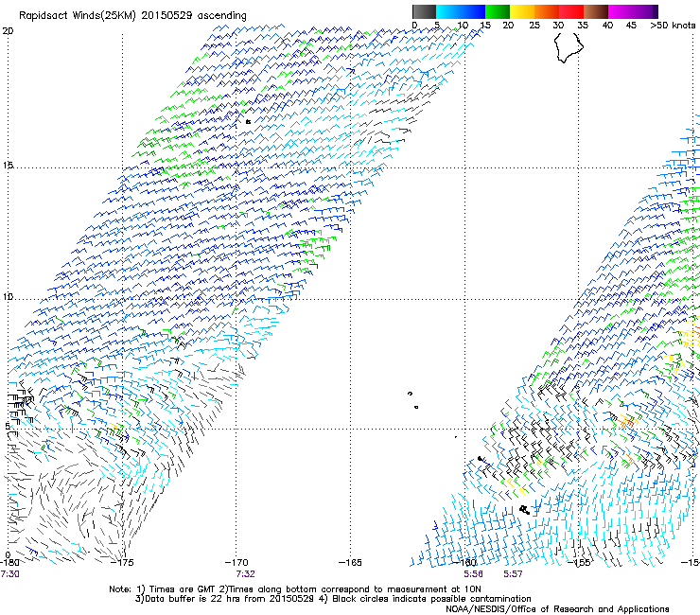Click the red 30-35 knots color swatch
Viewport: 700px width, 615px height.
[571, 11]
